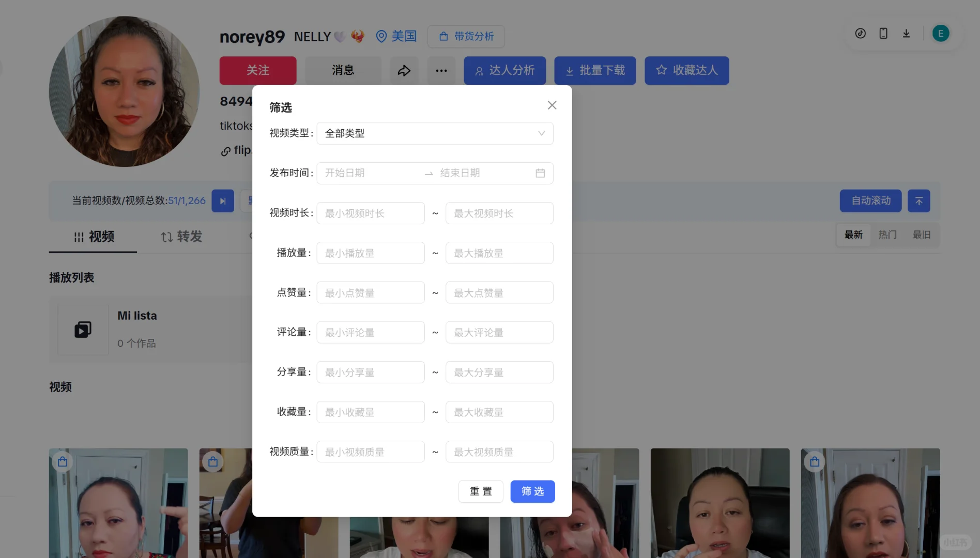Select the 热门 sorting option
Viewport: 980px width, 558px height.
pos(887,235)
